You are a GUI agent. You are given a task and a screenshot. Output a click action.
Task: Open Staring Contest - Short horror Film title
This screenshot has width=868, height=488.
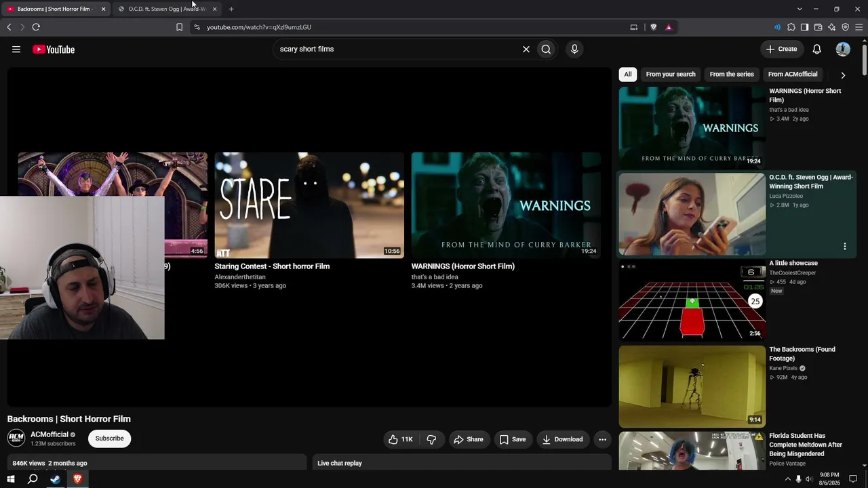tap(272, 266)
